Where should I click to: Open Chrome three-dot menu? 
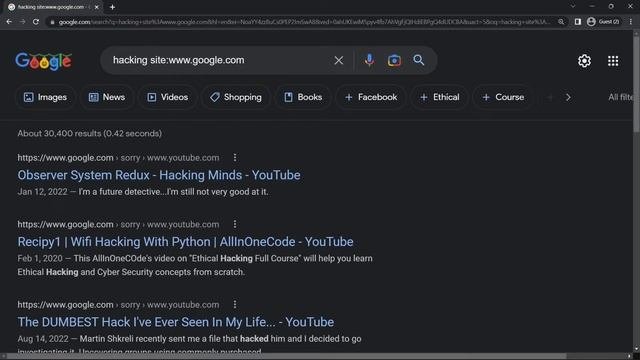coord(631,22)
